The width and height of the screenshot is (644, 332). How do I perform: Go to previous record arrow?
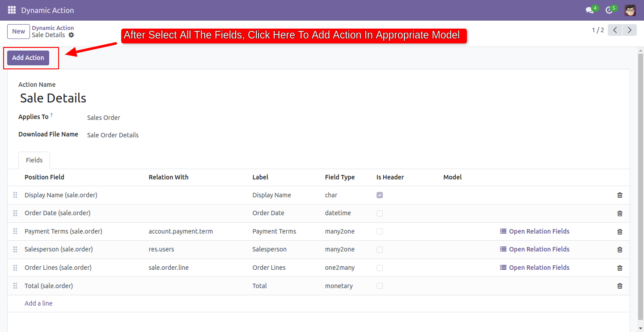coord(615,30)
